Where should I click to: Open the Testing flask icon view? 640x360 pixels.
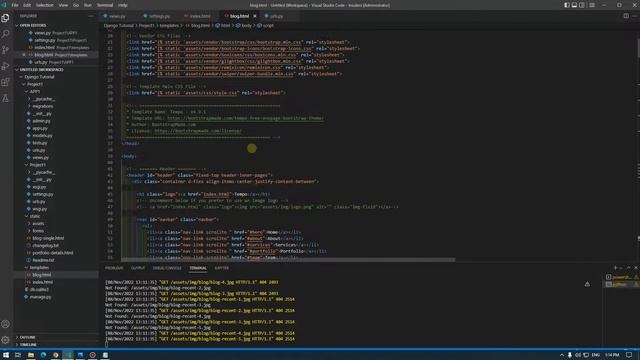pos(5,98)
